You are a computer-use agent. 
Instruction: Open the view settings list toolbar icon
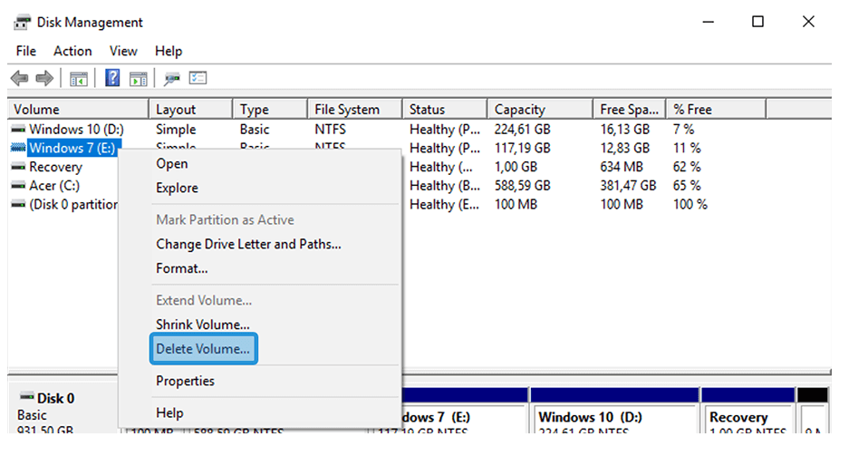[x=198, y=78]
